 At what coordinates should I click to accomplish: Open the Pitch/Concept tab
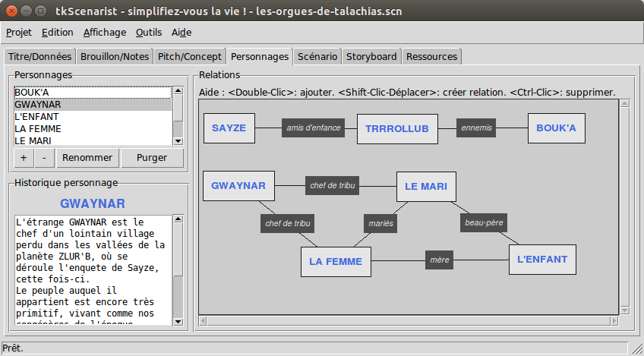(x=190, y=56)
